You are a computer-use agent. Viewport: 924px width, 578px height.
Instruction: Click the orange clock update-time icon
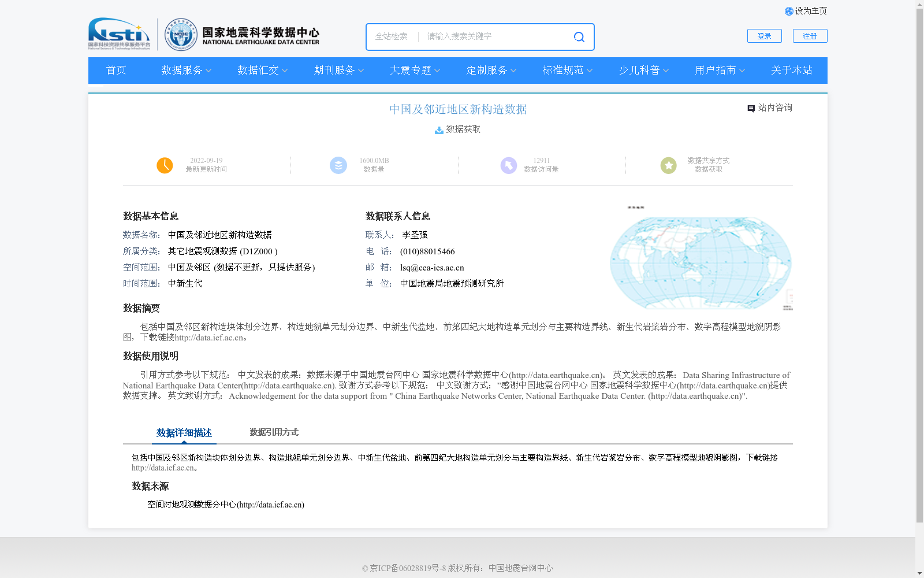pyautogui.click(x=165, y=165)
